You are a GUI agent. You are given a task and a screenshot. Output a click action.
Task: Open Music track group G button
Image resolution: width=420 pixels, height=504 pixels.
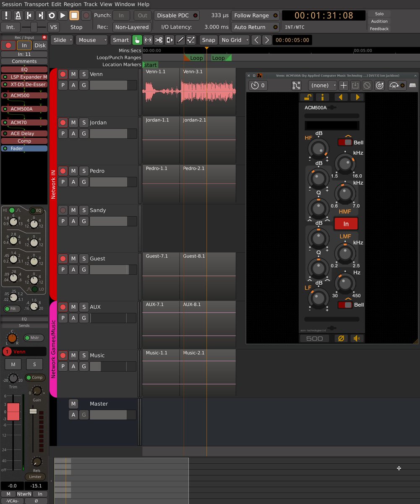pos(84,366)
